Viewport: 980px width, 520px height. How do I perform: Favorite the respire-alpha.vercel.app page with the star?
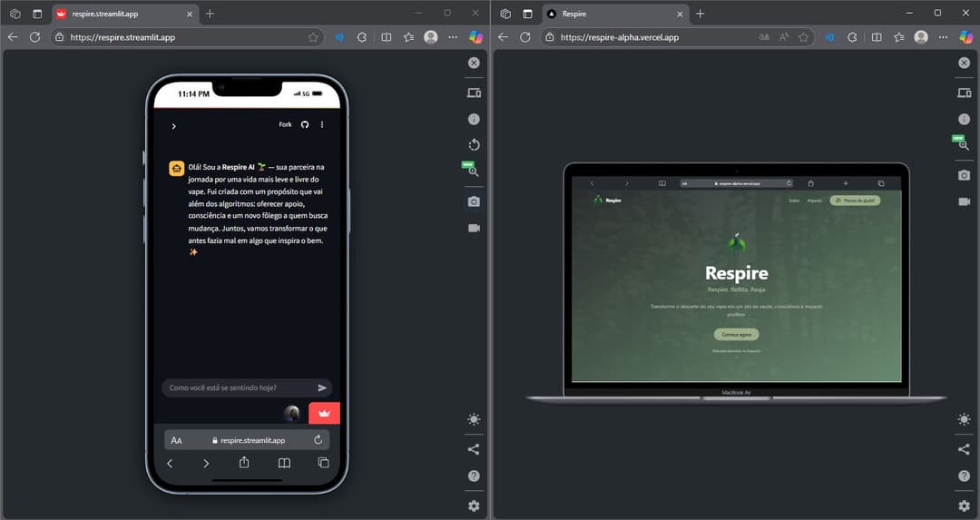click(803, 37)
